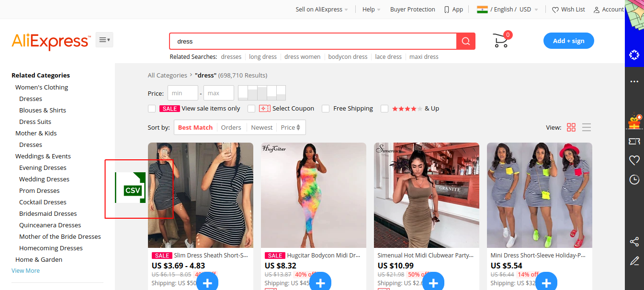Click the red search magnifier button
This screenshot has width=644, height=290.
[466, 41]
